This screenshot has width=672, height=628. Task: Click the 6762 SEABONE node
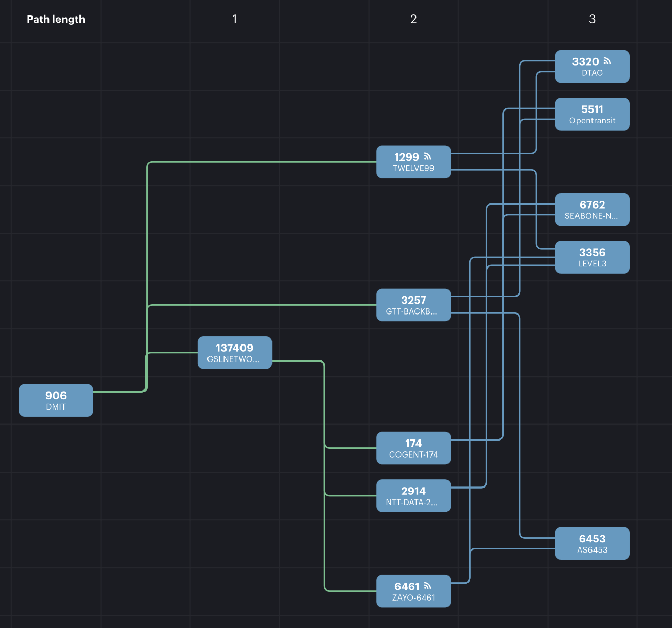592,210
